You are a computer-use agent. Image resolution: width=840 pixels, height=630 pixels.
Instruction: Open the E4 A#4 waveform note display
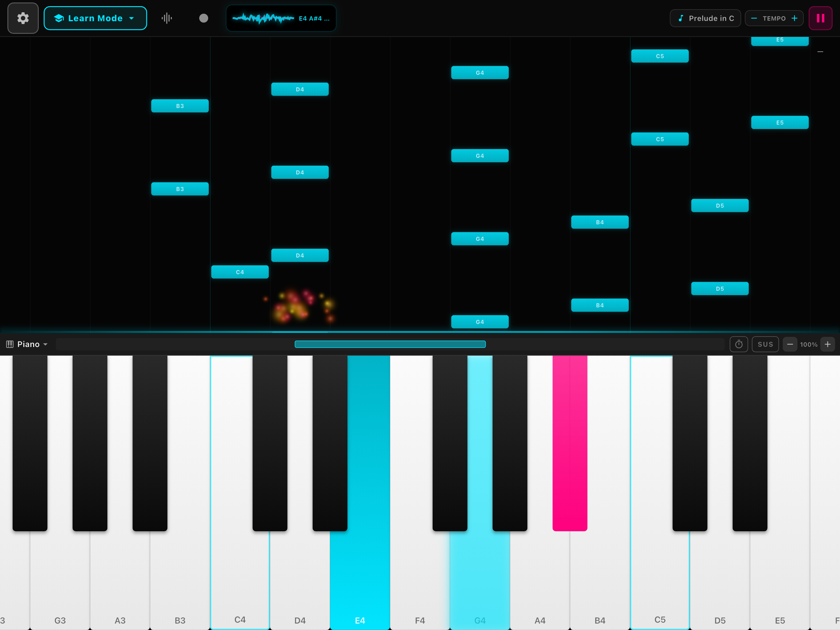281,18
